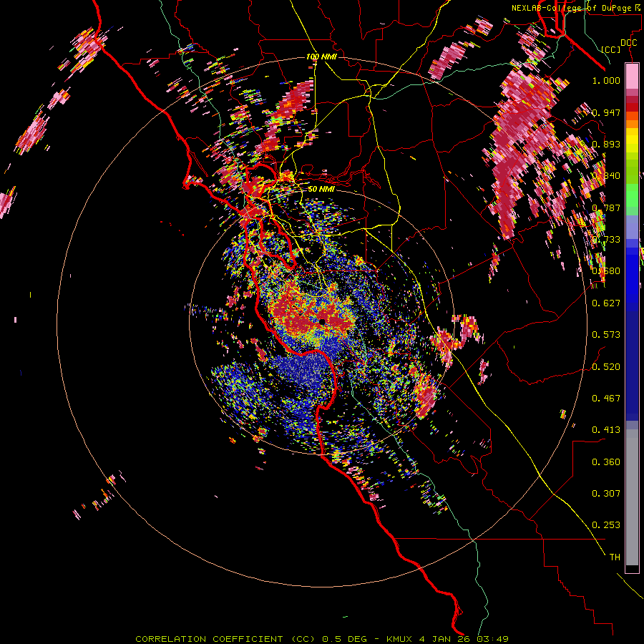644x644 pixels.
Task: Click the 0.307 scale value
Action: click(x=606, y=493)
